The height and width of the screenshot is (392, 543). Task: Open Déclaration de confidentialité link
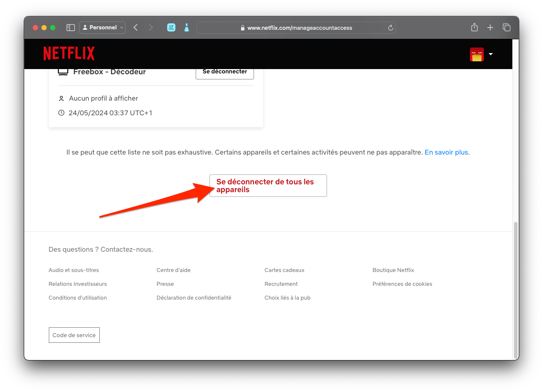[x=194, y=298]
